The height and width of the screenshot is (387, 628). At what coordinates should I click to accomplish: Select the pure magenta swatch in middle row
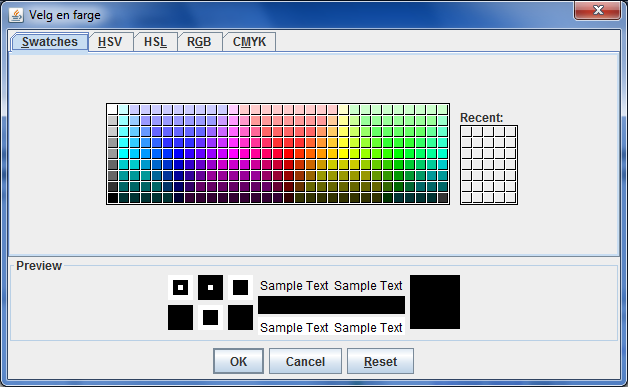[x=233, y=153]
